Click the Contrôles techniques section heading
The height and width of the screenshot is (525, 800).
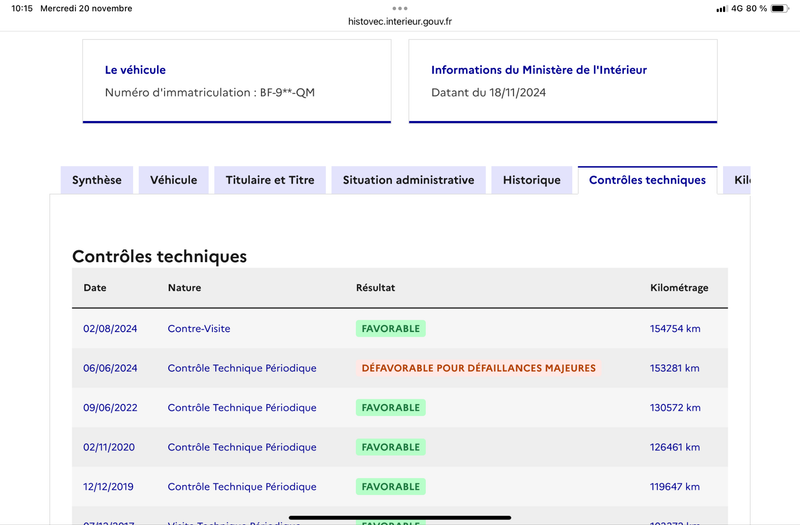point(159,256)
